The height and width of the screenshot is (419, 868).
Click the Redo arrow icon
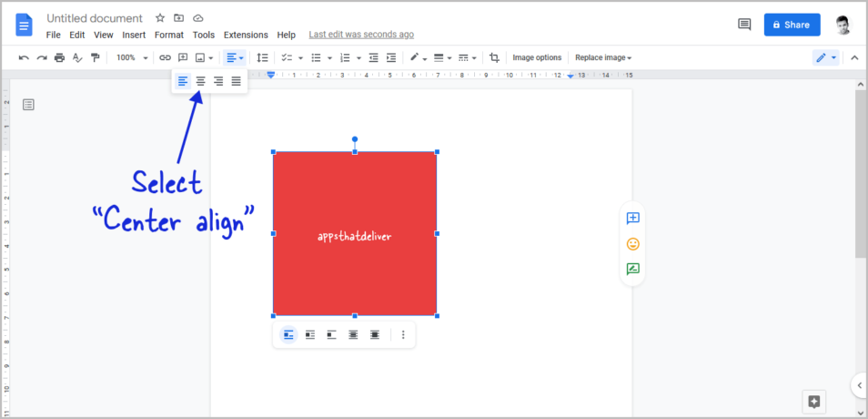click(x=42, y=57)
